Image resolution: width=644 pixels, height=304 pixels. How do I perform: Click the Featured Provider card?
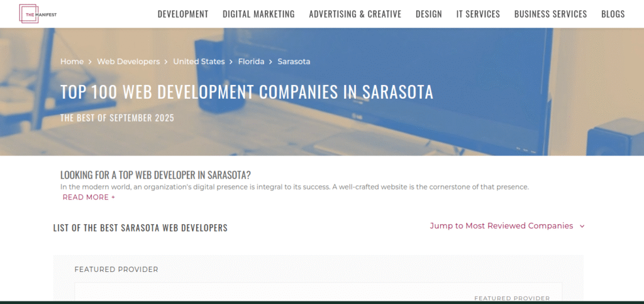coord(318,293)
